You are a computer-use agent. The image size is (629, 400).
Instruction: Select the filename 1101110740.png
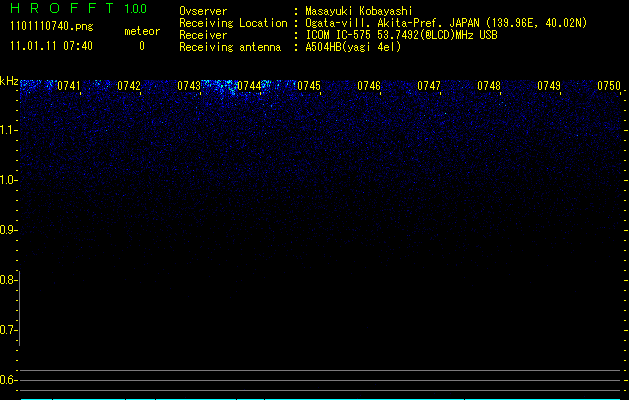52,26
